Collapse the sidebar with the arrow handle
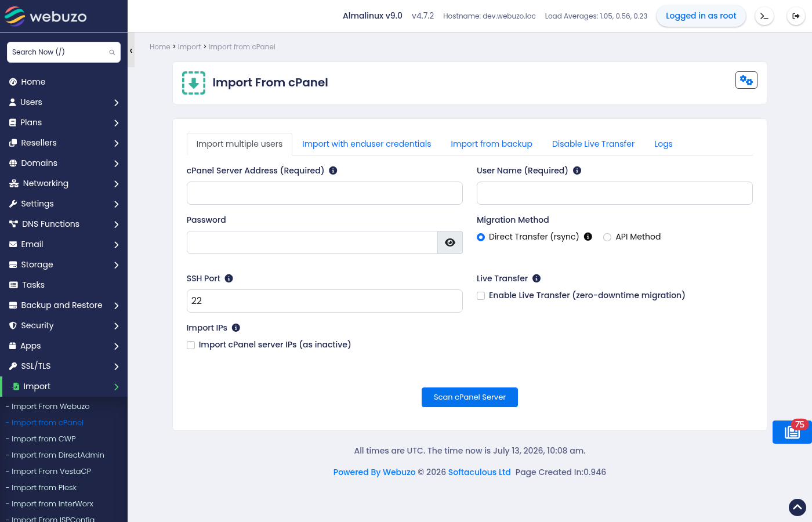812x522 pixels. tap(131, 50)
